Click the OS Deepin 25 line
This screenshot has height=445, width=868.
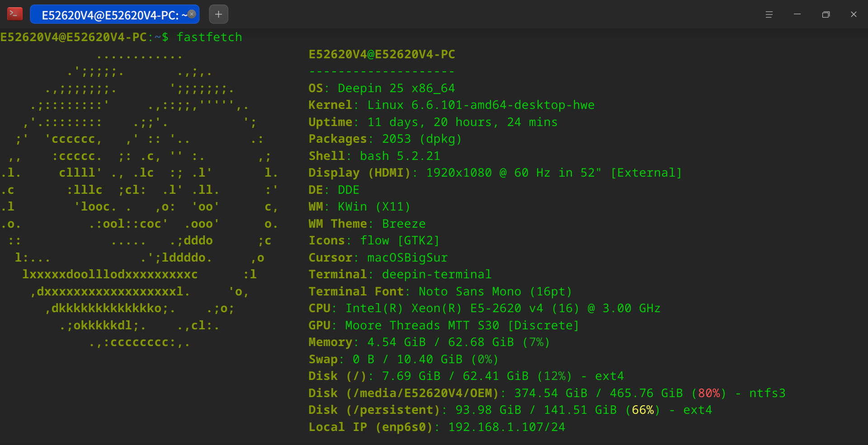pos(382,88)
